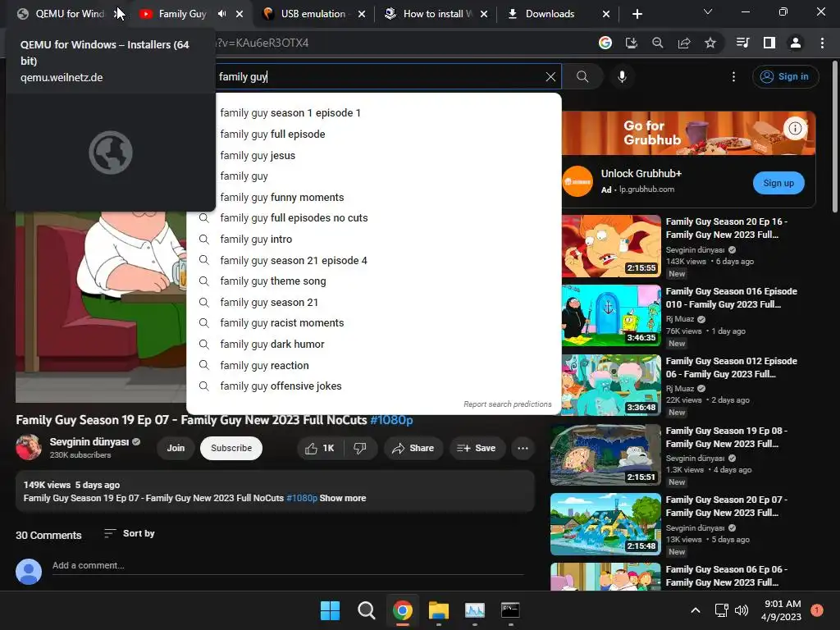Image resolution: width=840 pixels, height=630 pixels.
Task: Open volume control in system tray
Action: click(x=742, y=610)
